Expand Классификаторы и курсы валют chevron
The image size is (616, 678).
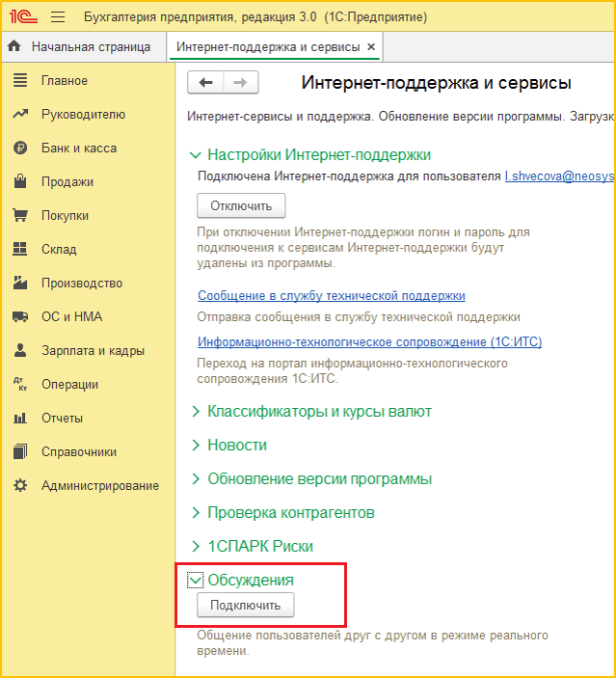pos(196,411)
